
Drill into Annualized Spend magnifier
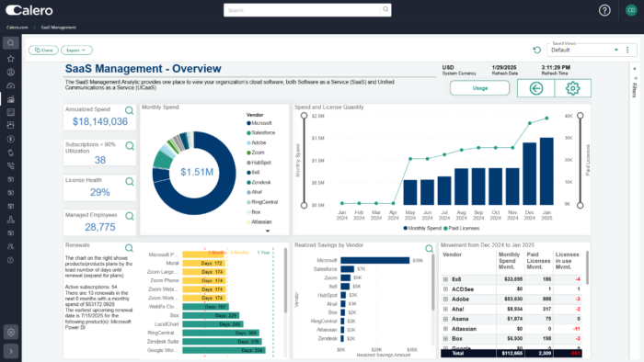tap(130, 110)
